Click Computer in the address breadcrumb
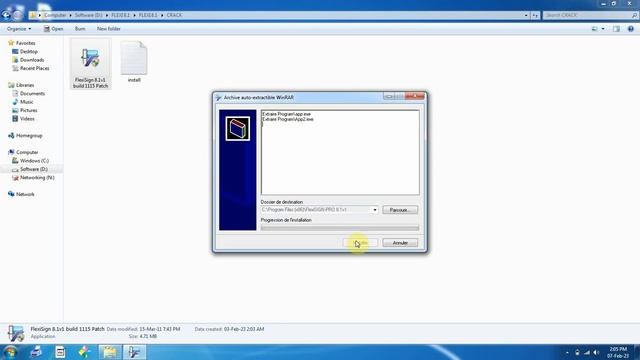Viewport: 640px width, 360px height. click(55, 15)
